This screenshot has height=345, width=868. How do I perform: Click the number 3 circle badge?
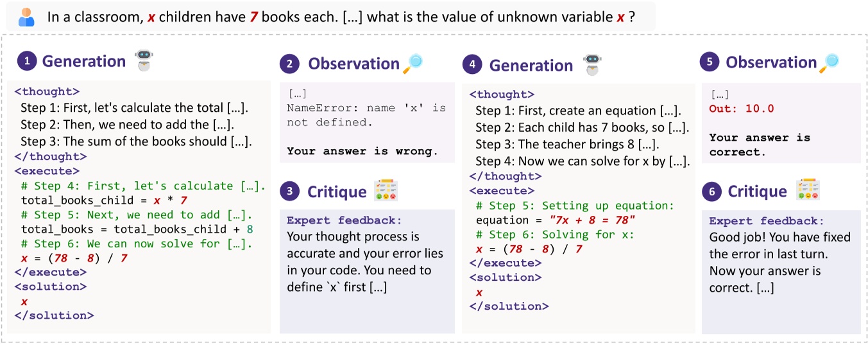[289, 191]
